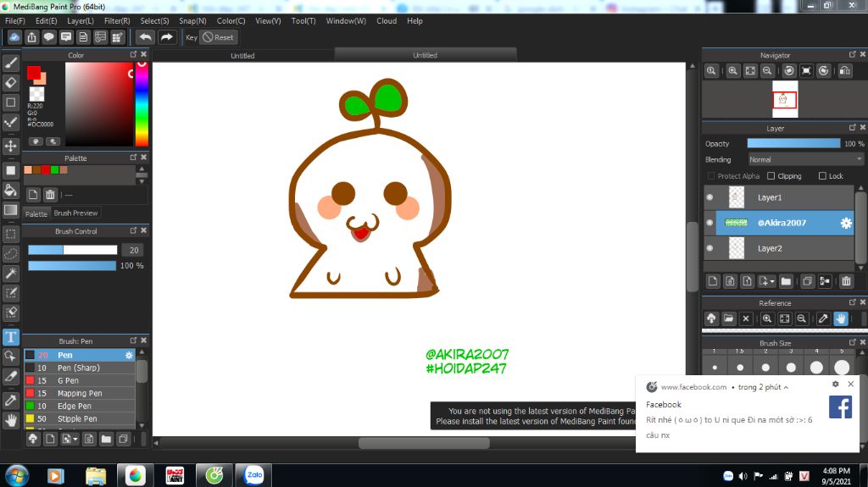Hide @Akira2007 layer visibility dot

click(710, 223)
